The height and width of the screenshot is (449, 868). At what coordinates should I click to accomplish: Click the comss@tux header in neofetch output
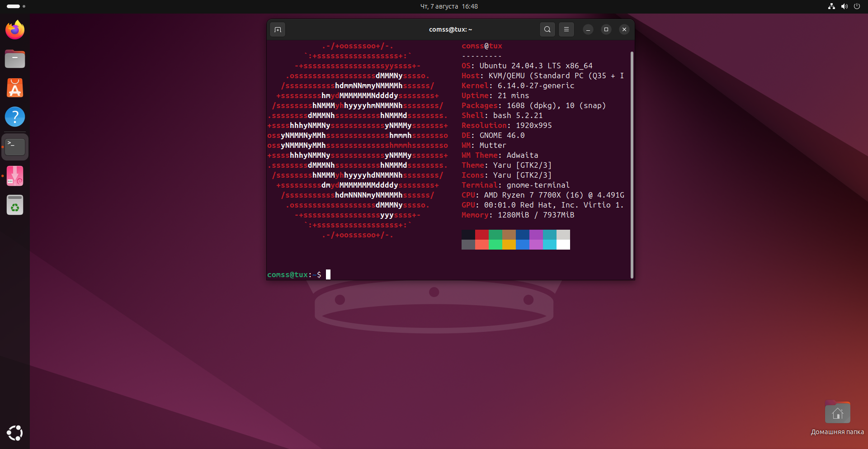pyautogui.click(x=482, y=46)
